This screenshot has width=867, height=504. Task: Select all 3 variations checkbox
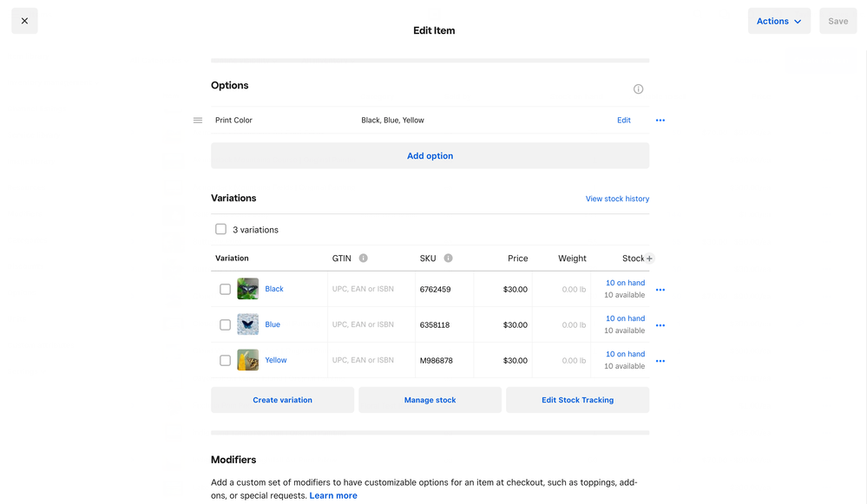(x=220, y=230)
